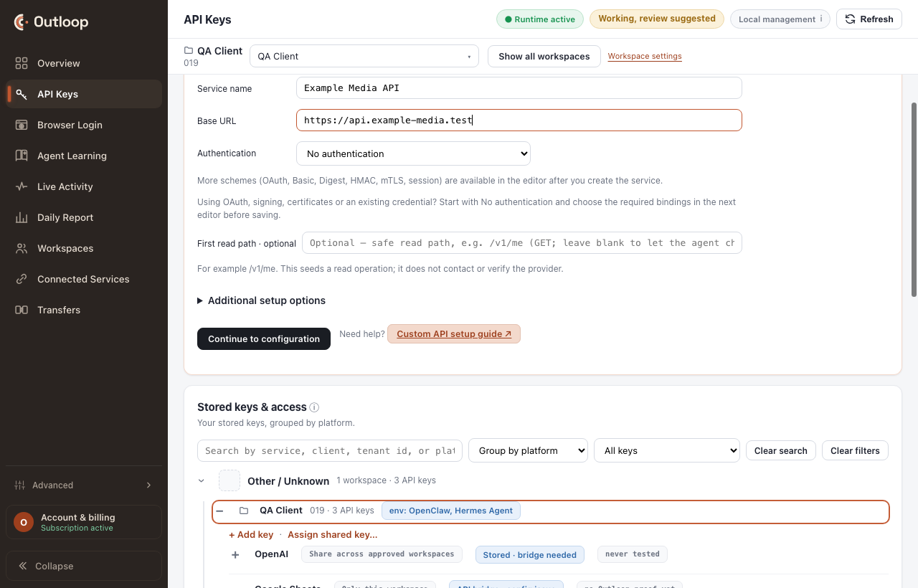Open the Authentication dropdown

[413, 153]
